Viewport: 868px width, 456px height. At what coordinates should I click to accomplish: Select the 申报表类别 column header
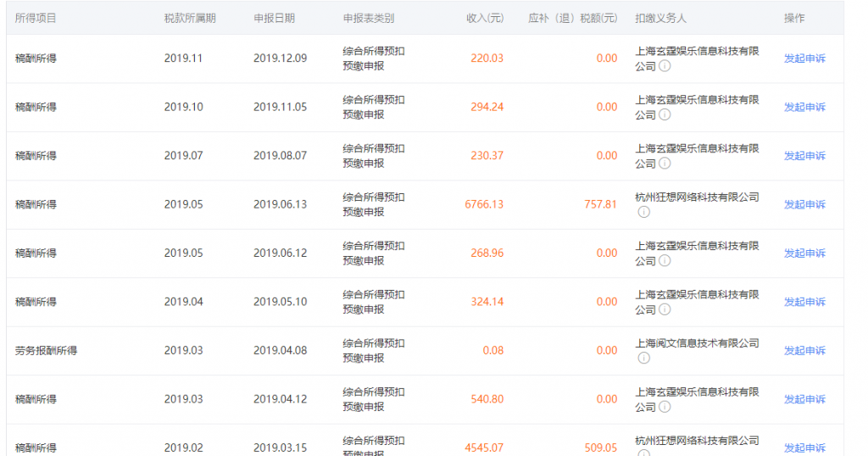click(368, 19)
